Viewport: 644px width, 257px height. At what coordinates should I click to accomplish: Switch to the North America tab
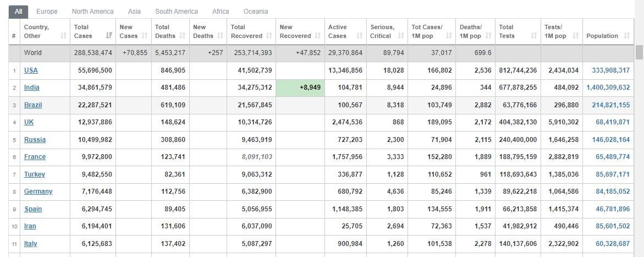coord(93,12)
